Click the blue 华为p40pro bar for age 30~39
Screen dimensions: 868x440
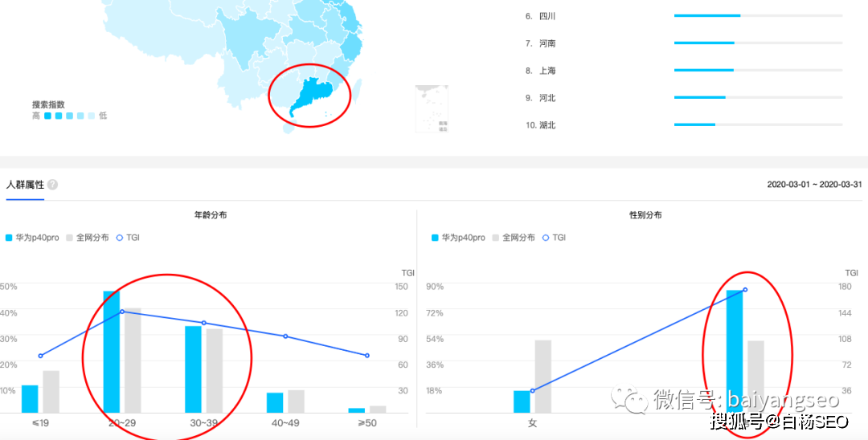tap(193, 369)
